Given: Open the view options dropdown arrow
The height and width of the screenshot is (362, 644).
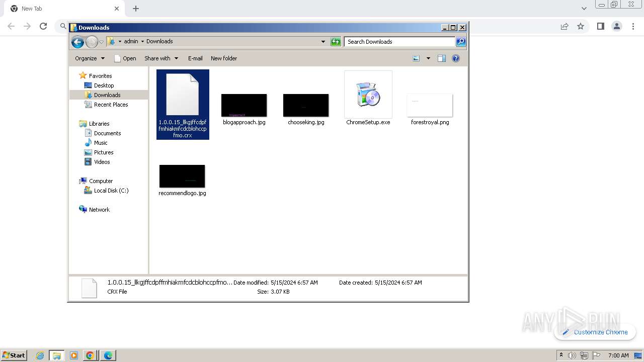Looking at the screenshot, I should coord(428,58).
